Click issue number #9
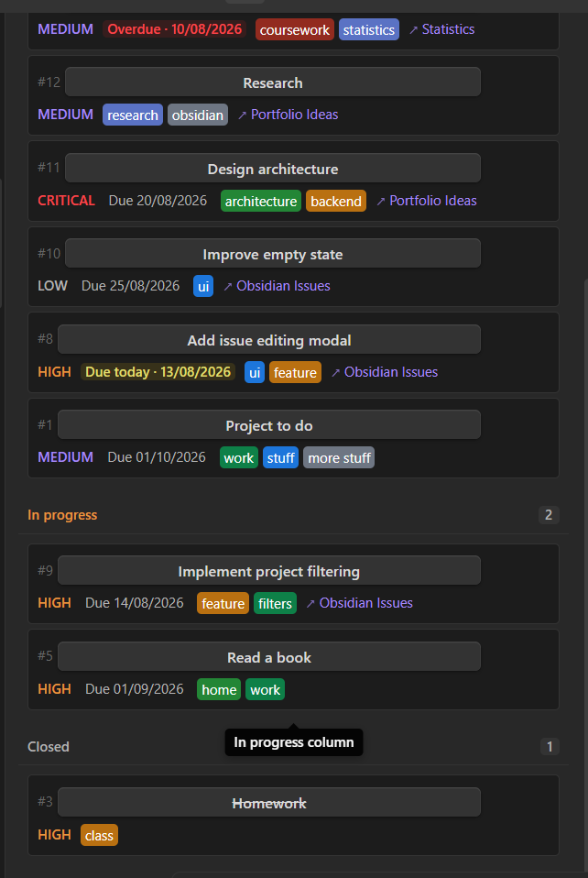Screen dimensions: 588x878 (x=45, y=571)
